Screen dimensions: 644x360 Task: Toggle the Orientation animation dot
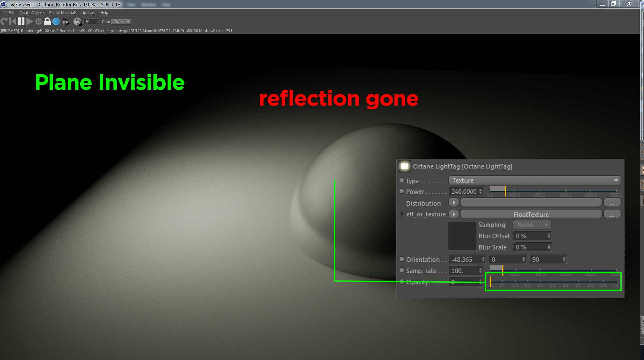pos(402,259)
